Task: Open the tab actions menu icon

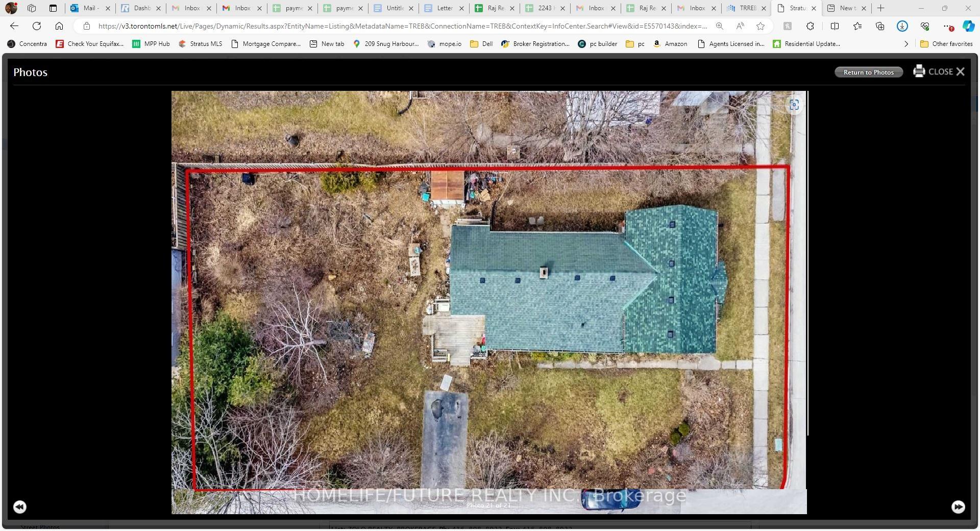Action: [x=53, y=8]
